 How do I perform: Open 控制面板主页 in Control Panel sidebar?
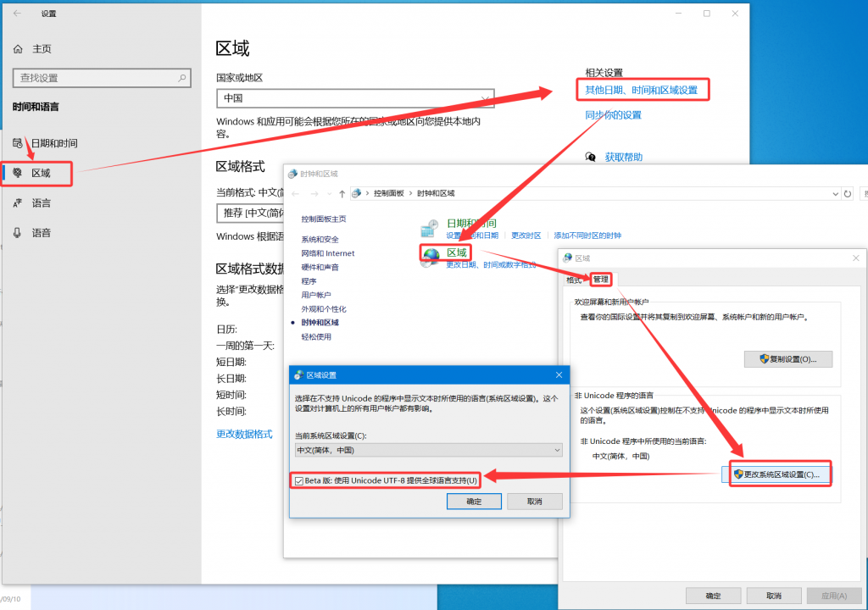click(x=324, y=219)
